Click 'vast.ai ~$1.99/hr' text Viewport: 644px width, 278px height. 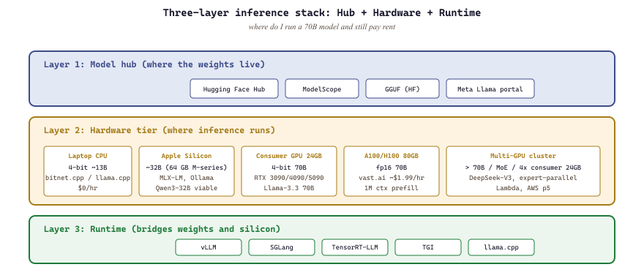coord(392,178)
